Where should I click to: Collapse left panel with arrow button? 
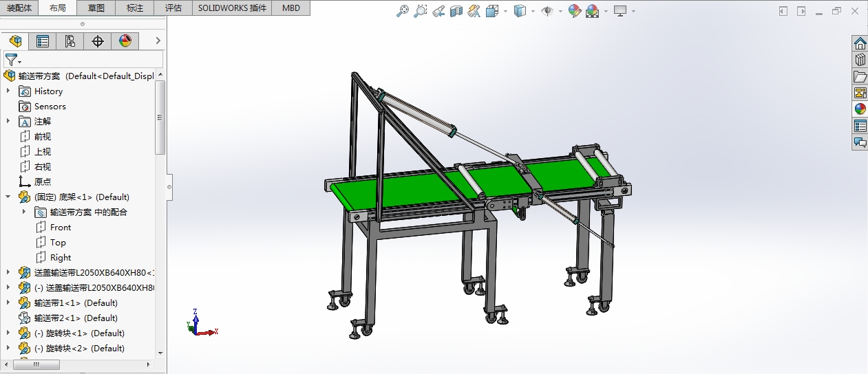(783, 11)
